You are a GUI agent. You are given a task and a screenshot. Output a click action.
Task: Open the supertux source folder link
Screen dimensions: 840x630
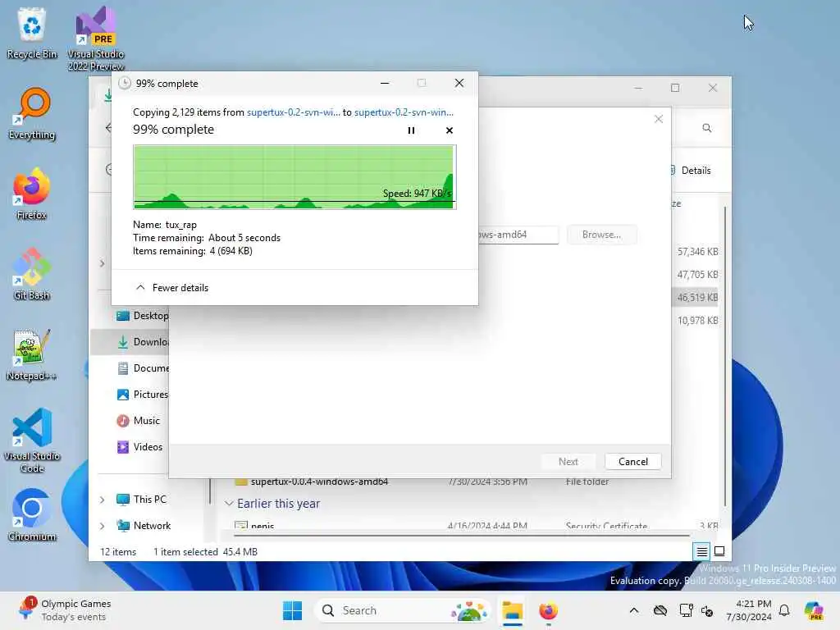(x=293, y=112)
